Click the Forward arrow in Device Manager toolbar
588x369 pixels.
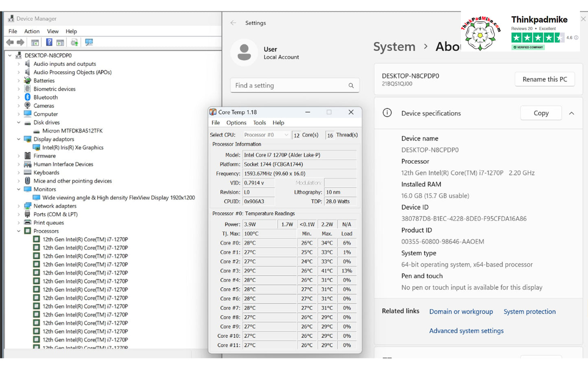[21, 42]
